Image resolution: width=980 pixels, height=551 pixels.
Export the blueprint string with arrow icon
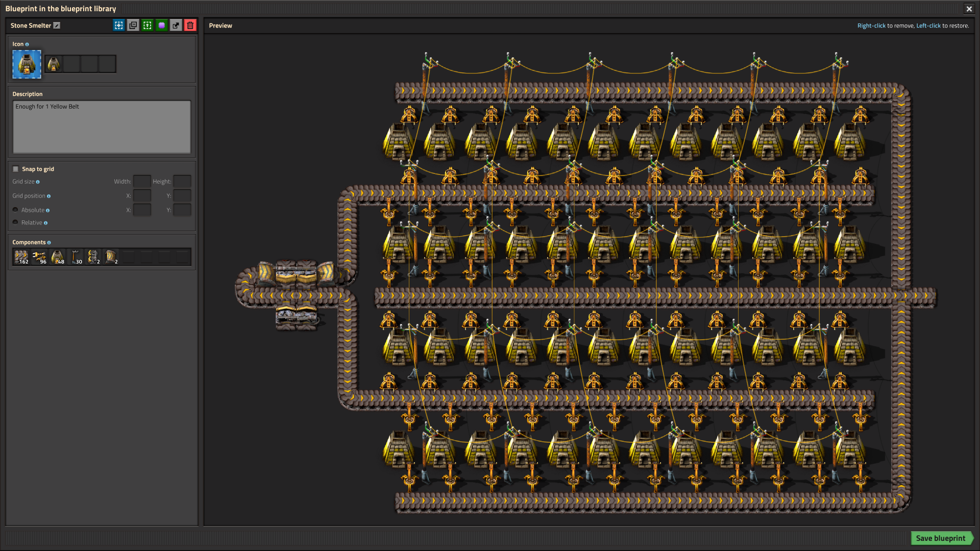click(176, 26)
